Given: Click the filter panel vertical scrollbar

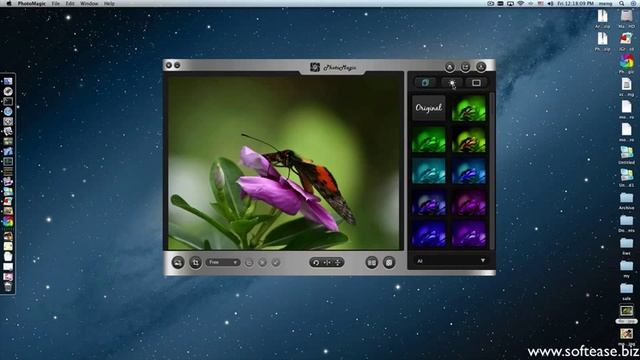Looking at the screenshot, I should [492, 171].
